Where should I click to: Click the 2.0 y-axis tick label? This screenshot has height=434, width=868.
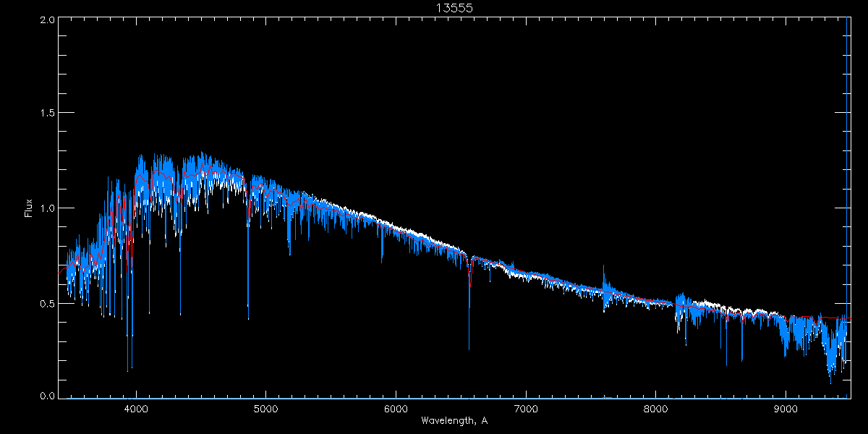point(48,20)
